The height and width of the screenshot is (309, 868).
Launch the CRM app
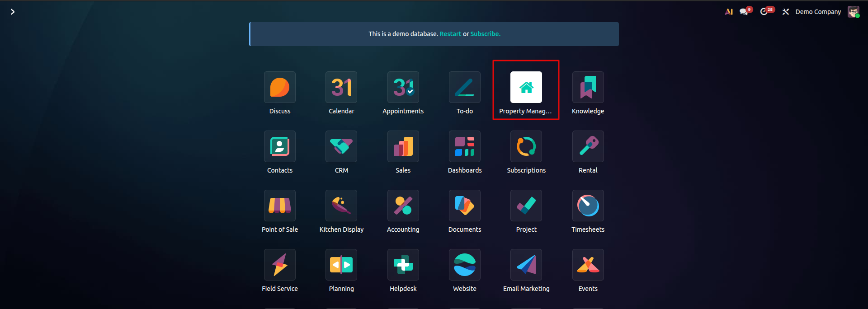(x=341, y=147)
